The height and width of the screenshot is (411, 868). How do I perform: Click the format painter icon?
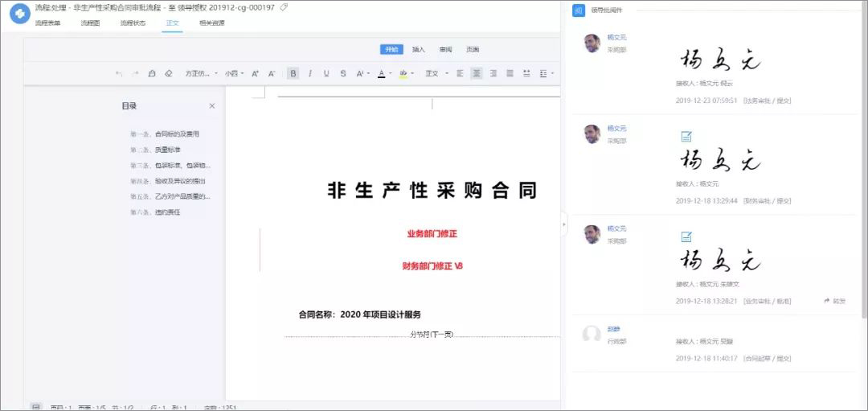[x=151, y=73]
